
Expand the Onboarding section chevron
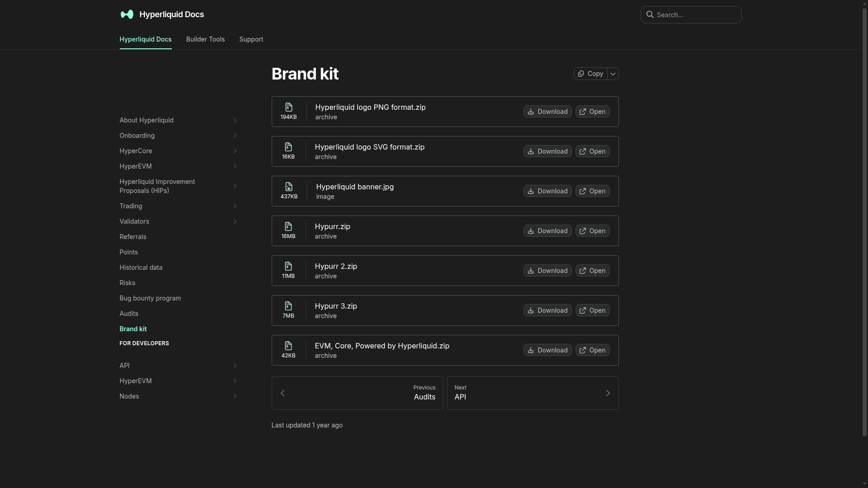point(235,136)
